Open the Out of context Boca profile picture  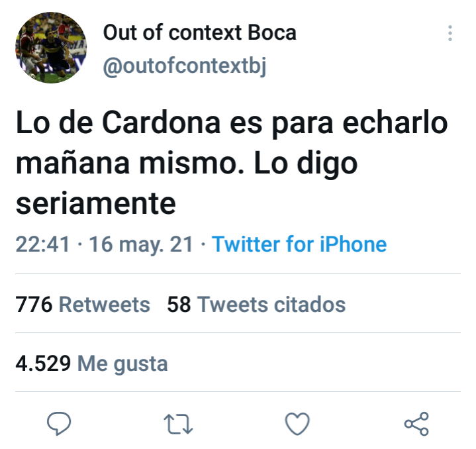tap(51, 48)
